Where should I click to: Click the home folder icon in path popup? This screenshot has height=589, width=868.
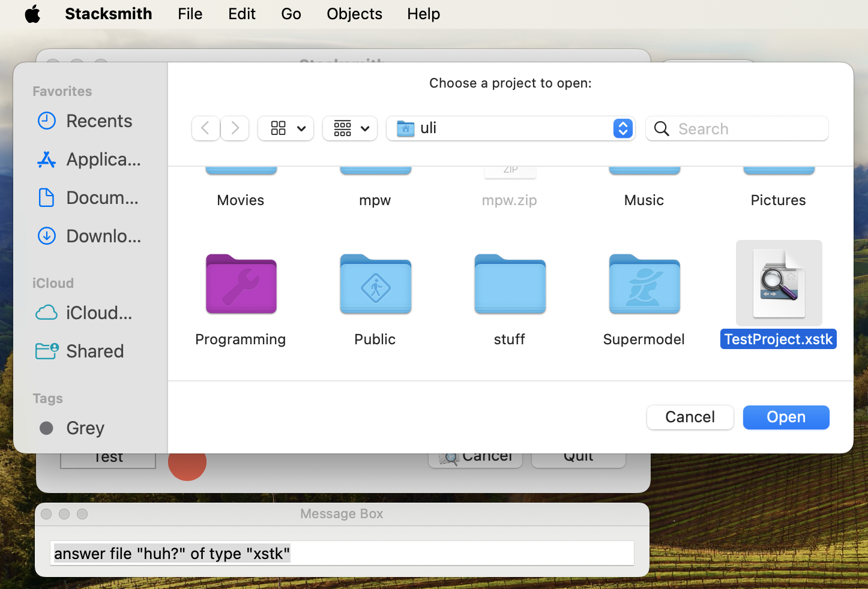406,128
